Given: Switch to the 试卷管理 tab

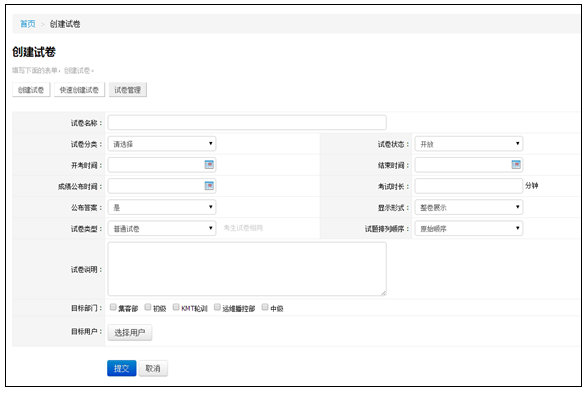Looking at the screenshot, I should click(127, 90).
